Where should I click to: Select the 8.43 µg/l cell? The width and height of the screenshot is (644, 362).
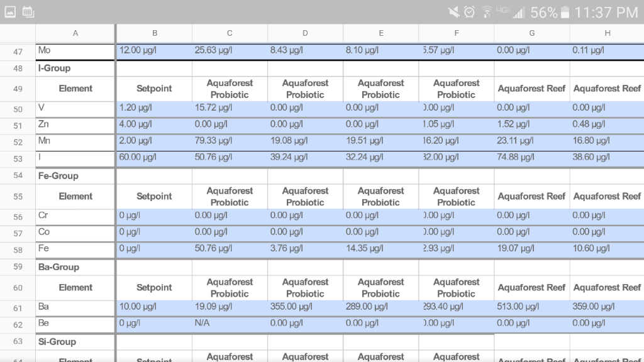(x=305, y=52)
